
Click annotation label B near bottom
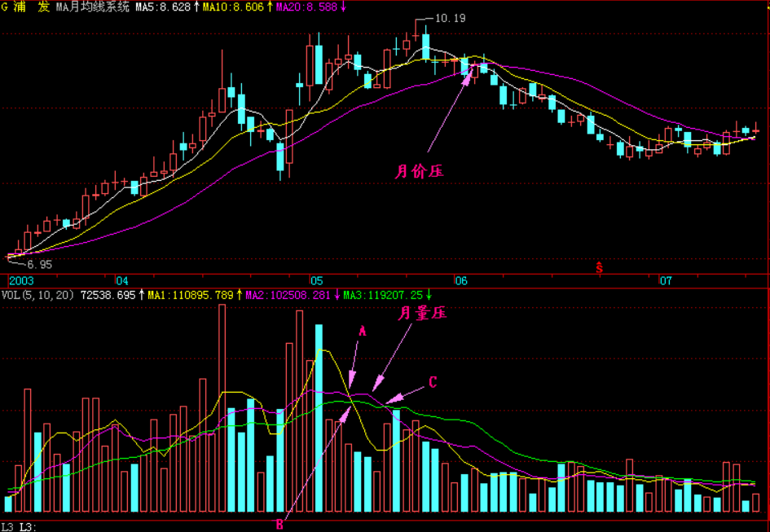coord(279,523)
